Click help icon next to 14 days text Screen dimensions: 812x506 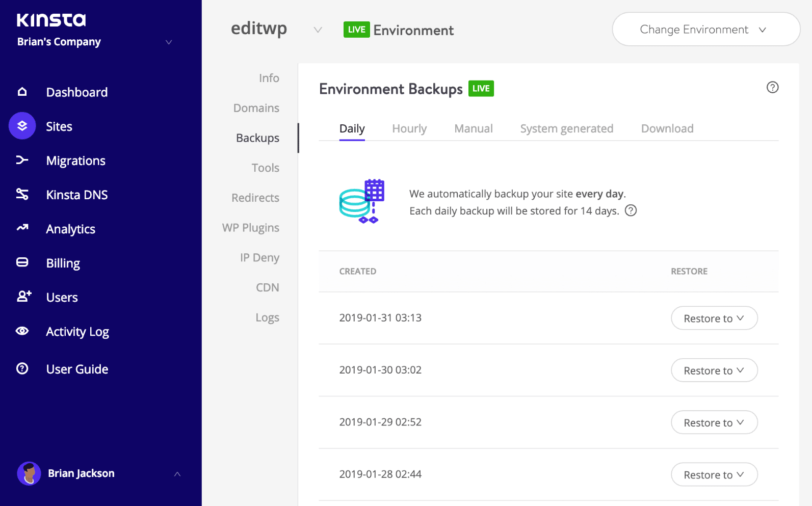pos(631,210)
